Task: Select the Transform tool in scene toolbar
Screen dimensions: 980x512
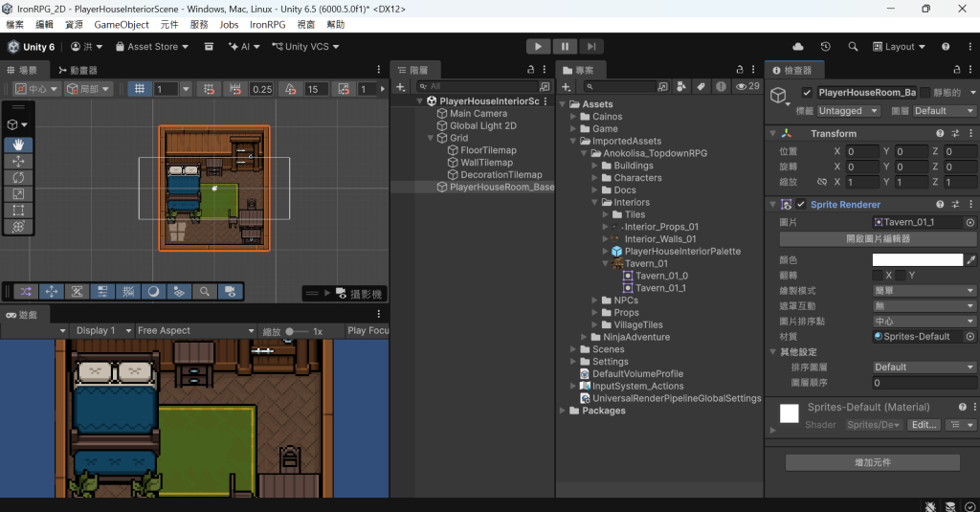Action: (x=18, y=226)
